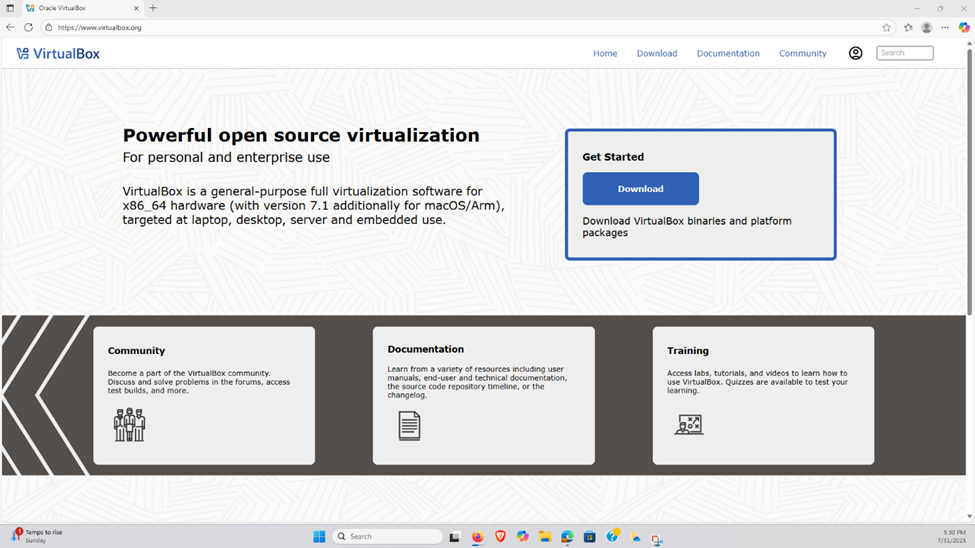The height and width of the screenshot is (548, 975).
Task: Go to the Download nav menu item
Action: [x=656, y=54]
